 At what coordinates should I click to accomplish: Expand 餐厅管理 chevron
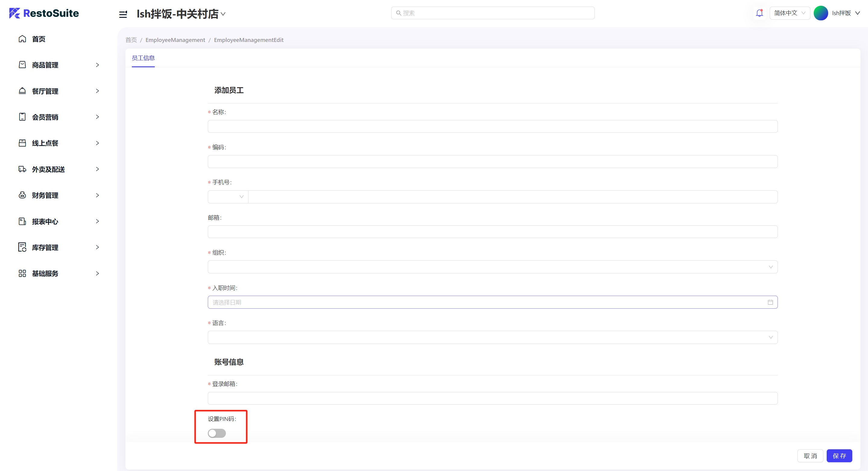tap(97, 91)
